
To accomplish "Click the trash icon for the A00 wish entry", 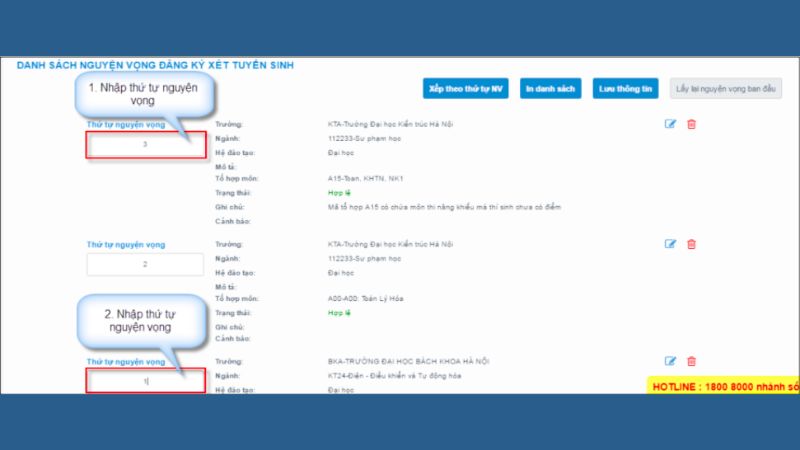I will click(691, 244).
